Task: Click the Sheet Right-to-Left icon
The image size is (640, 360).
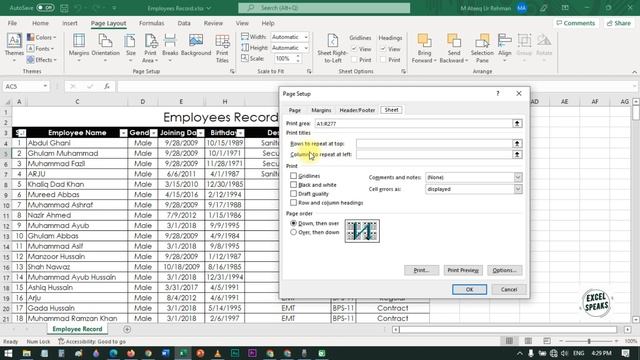Action: click(333, 41)
